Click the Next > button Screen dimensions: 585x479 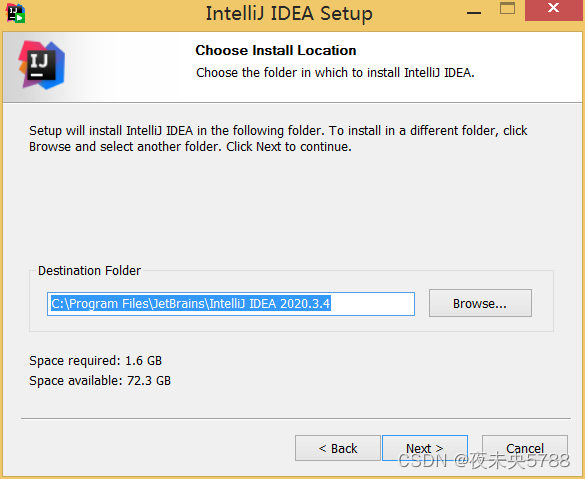[x=425, y=448]
